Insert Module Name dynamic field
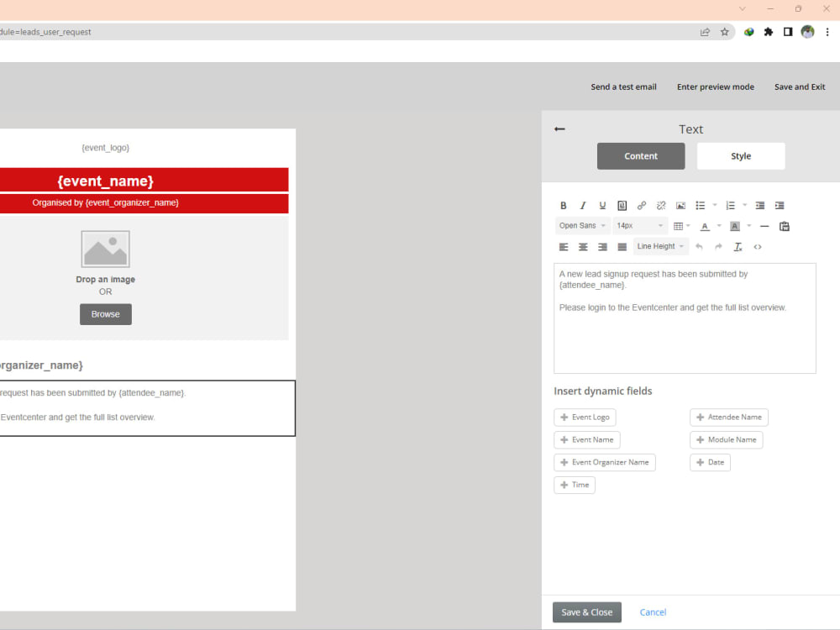Screen dimensions: 840x630 [727, 440]
